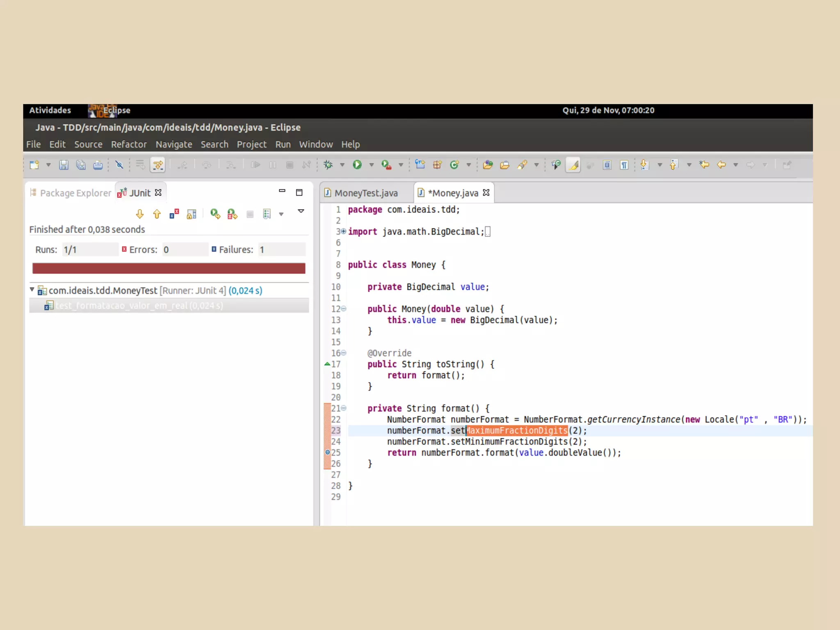Click Rerun Test icon in JUnit view

coord(215,214)
